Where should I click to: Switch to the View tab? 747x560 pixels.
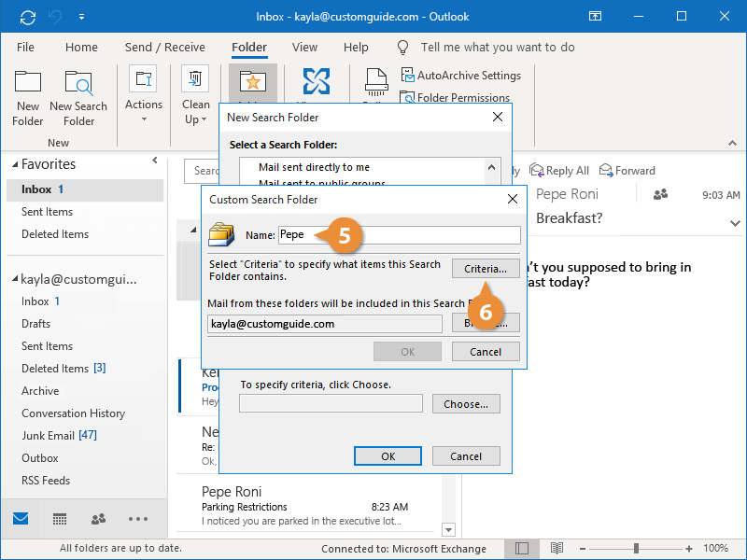tap(304, 48)
